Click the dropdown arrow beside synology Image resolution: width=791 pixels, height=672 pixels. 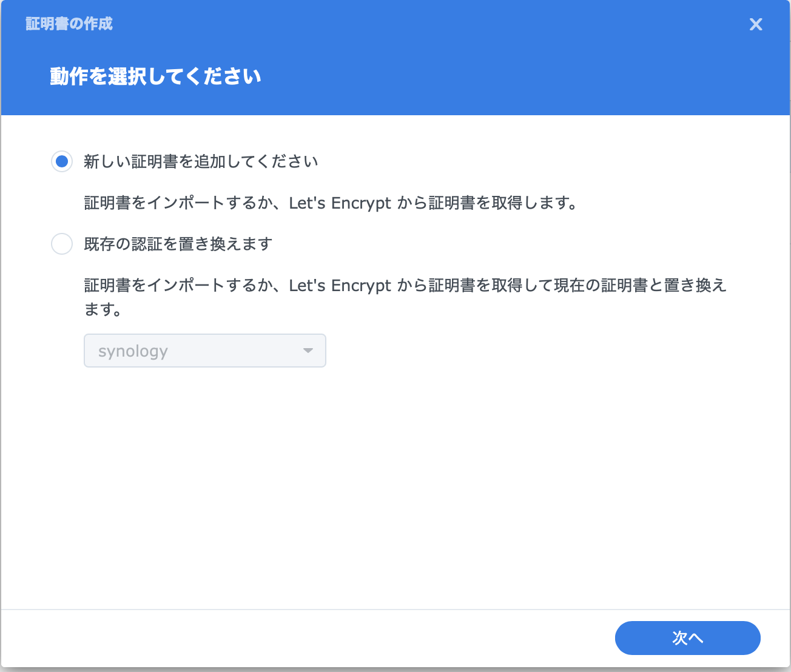pyautogui.click(x=308, y=351)
